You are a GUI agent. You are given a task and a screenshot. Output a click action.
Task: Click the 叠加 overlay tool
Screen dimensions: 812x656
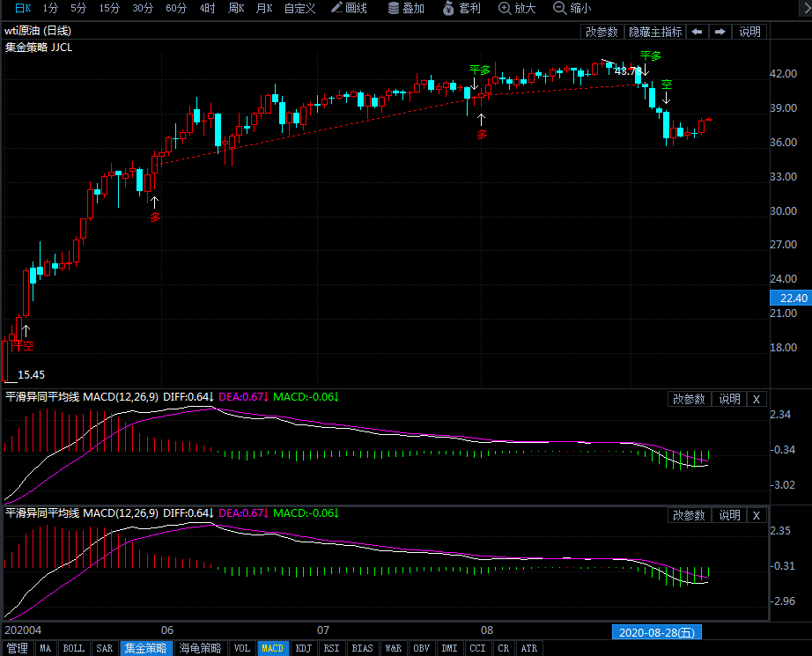point(406,8)
